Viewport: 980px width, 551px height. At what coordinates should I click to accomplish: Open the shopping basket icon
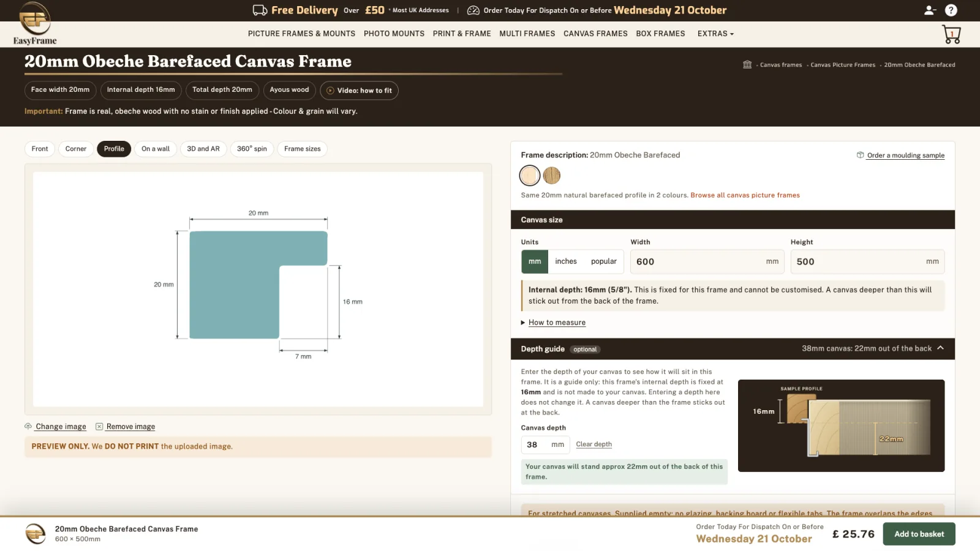point(951,34)
